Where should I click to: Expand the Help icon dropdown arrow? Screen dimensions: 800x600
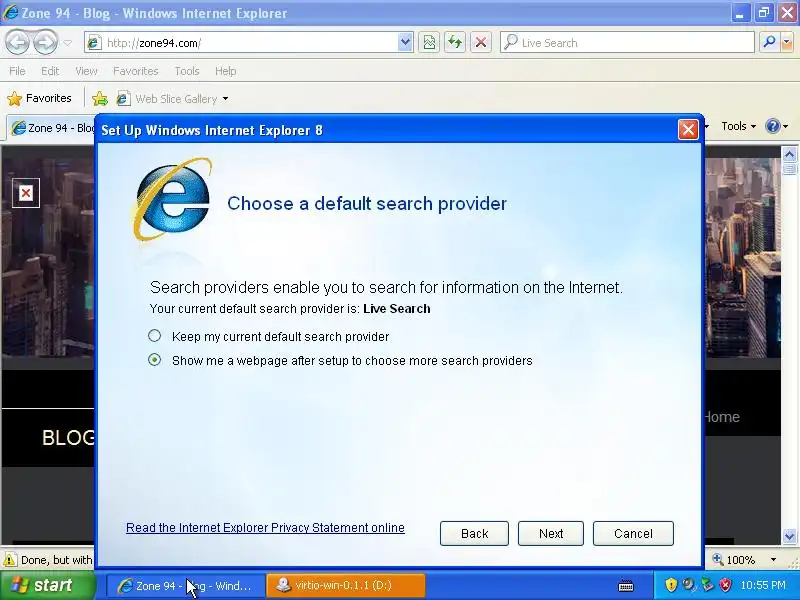coord(786,126)
